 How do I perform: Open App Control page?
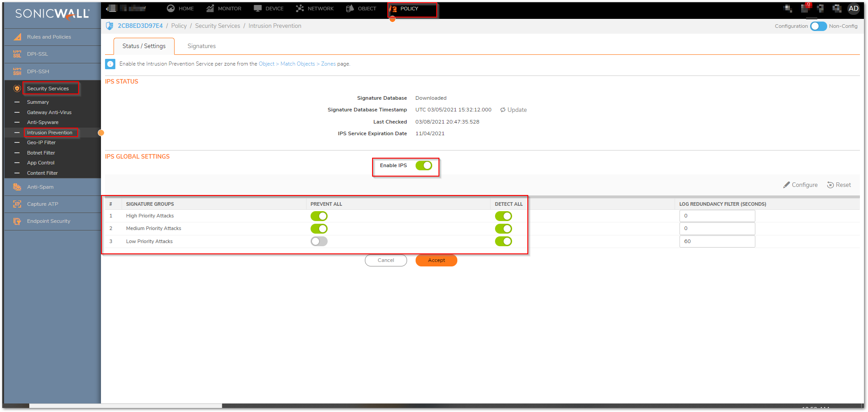pos(40,163)
